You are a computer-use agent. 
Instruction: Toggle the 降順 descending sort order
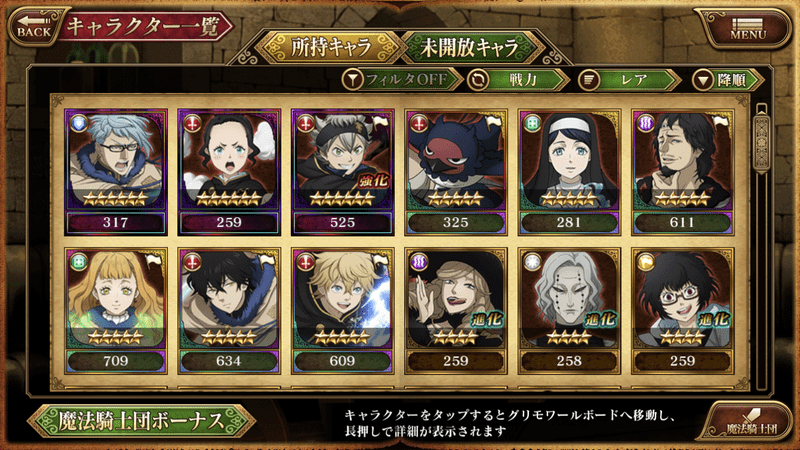click(x=728, y=80)
